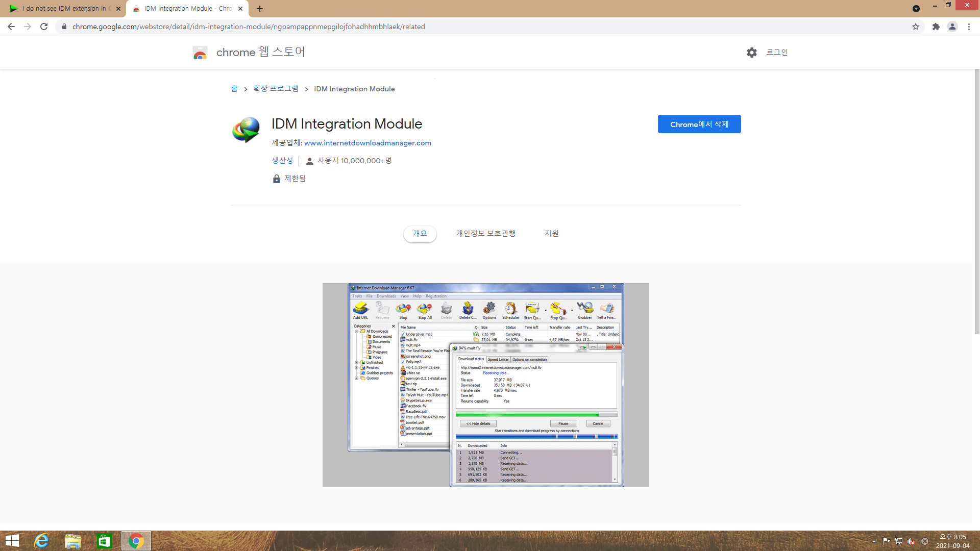The width and height of the screenshot is (980, 551).
Task: Click the taskbar clock and date
Action: pos(952,541)
